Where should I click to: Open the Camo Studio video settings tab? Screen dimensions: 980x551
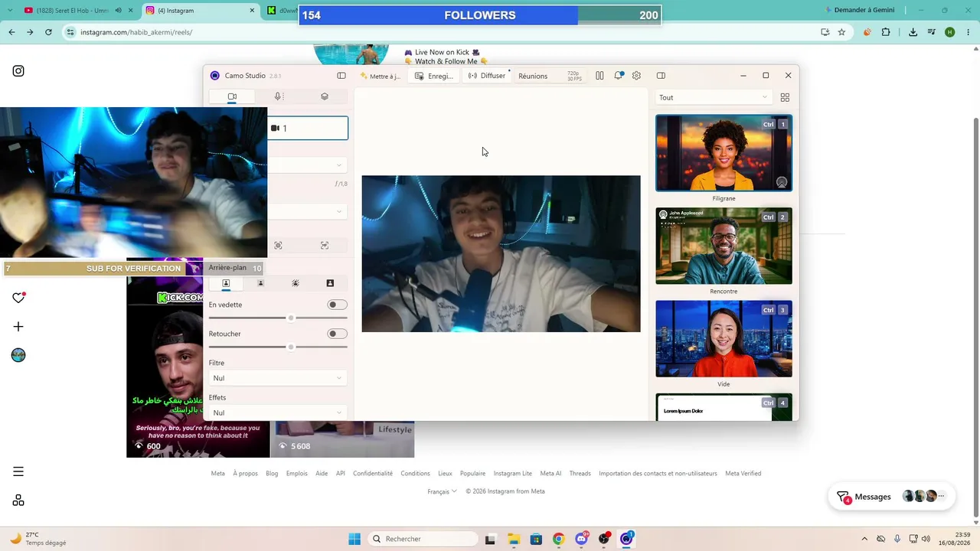point(232,96)
